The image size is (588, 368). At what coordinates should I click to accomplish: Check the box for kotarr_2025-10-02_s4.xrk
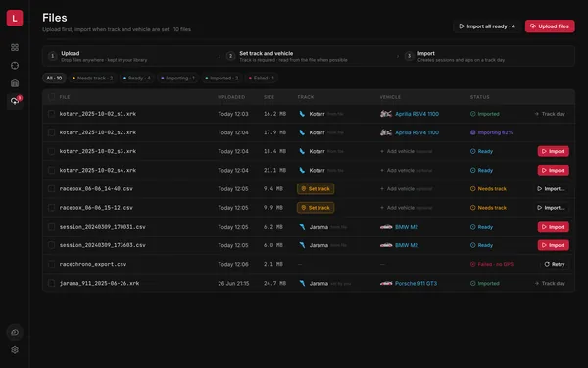[51, 170]
